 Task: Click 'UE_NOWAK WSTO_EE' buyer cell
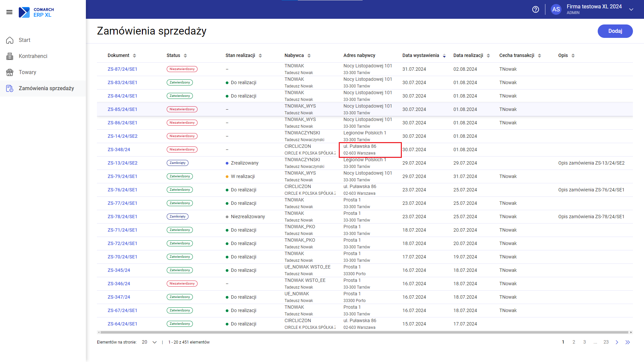[307, 267]
